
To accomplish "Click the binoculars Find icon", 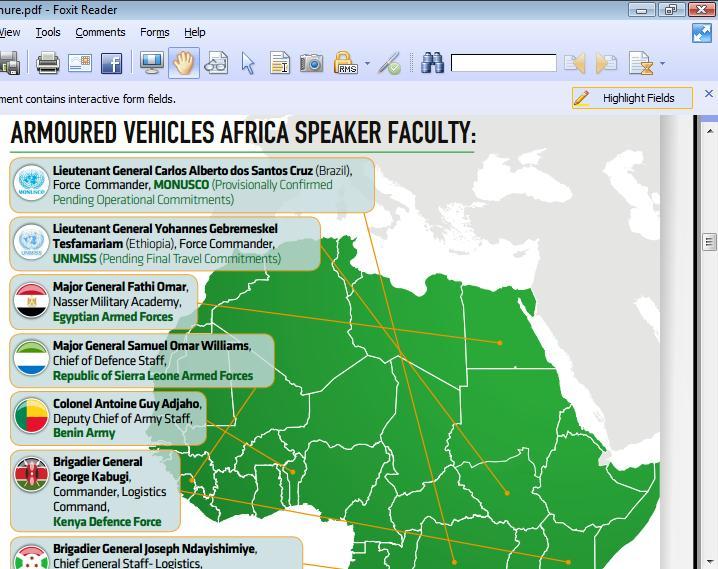I will 432,63.
